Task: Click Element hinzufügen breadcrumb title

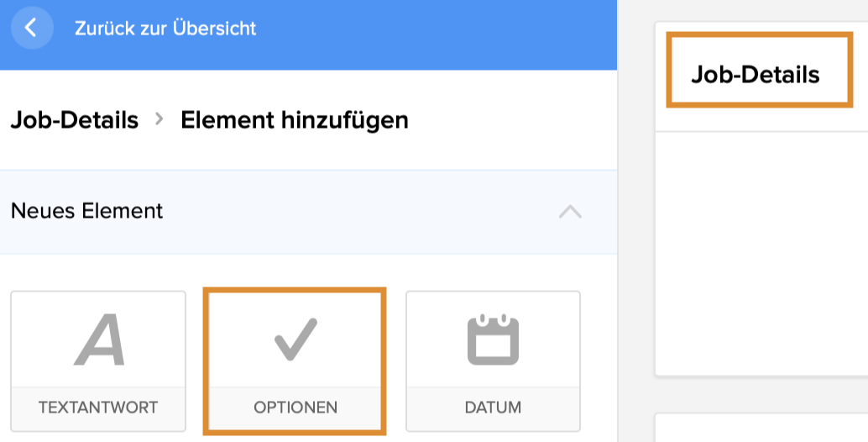Action: [295, 120]
